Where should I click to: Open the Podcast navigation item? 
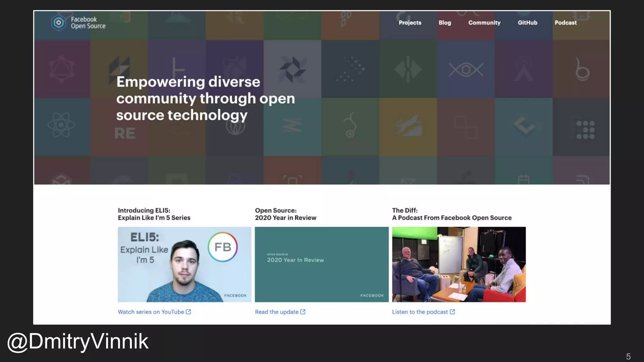point(565,23)
